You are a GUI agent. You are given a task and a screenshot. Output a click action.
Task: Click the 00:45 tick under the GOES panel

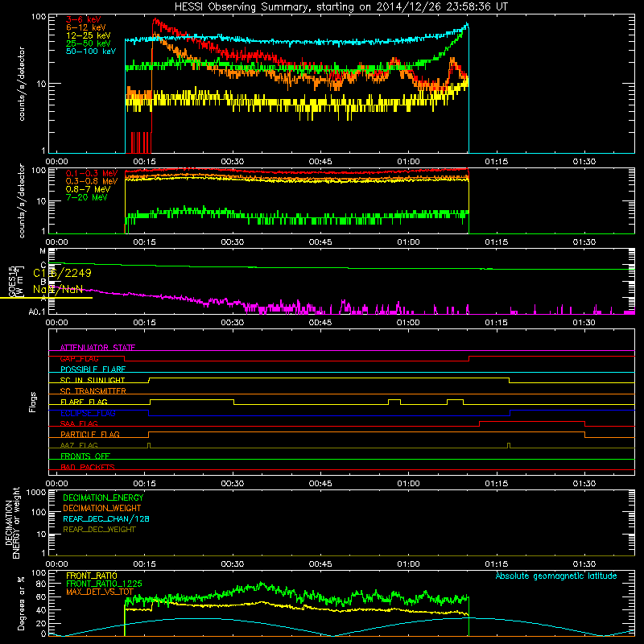coord(320,323)
